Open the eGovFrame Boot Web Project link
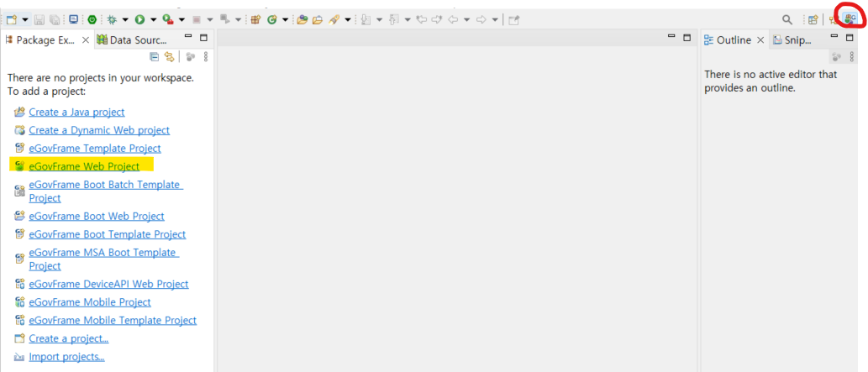The width and height of the screenshot is (868, 372). click(97, 216)
